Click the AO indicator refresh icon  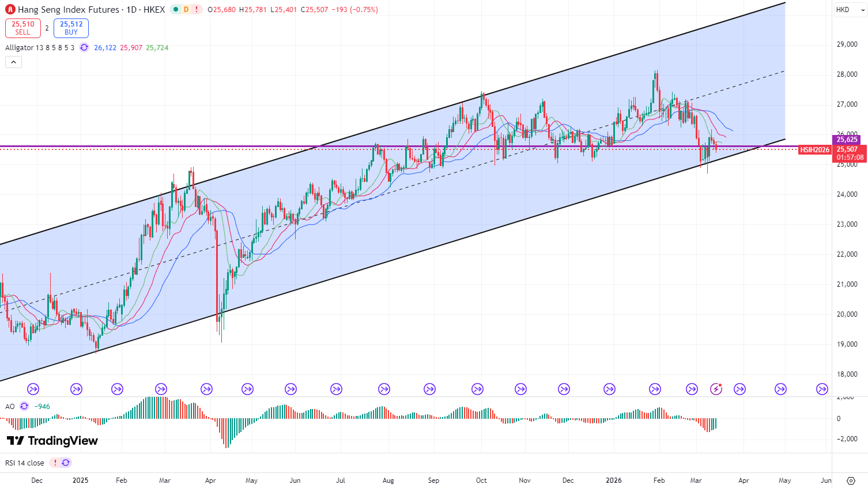24,407
